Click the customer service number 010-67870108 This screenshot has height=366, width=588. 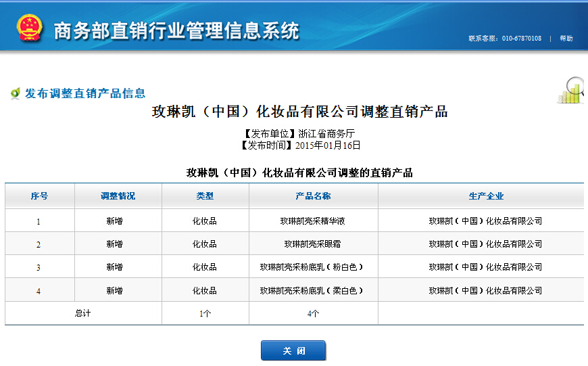(x=521, y=39)
